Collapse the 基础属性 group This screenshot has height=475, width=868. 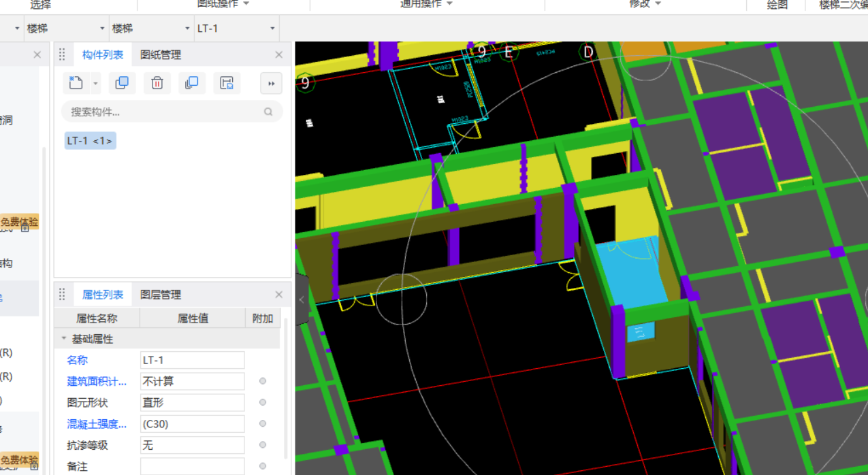[x=64, y=338]
